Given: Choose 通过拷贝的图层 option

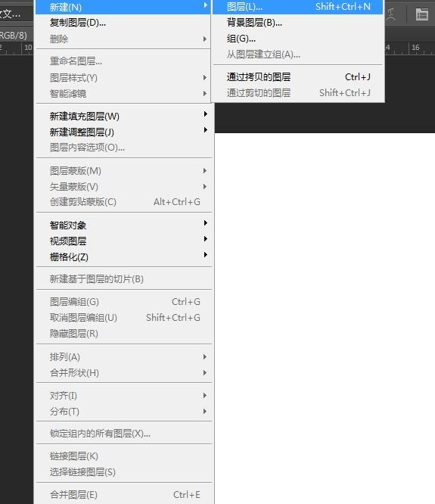Looking at the screenshot, I should 298,77.
